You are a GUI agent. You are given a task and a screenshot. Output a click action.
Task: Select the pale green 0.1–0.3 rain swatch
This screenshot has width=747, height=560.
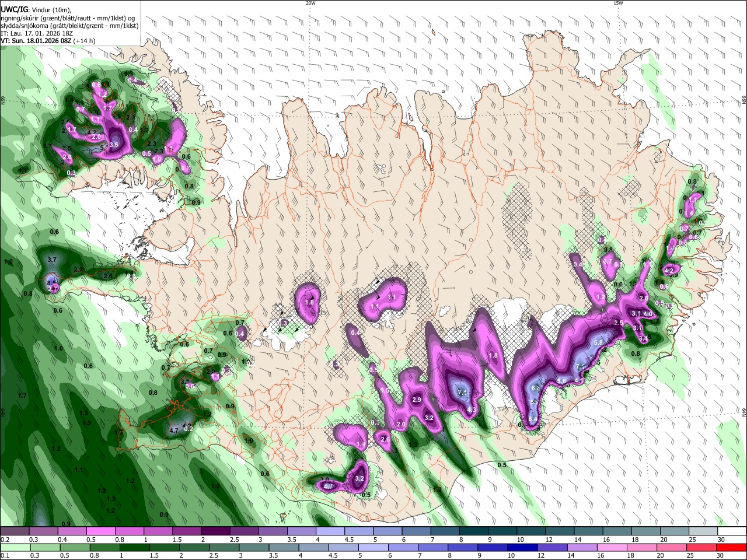[15, 548]
